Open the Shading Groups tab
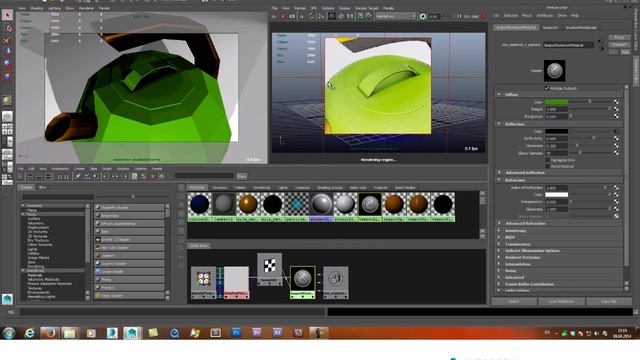Image resolution: width=640 pixels, height=360 pixels. tap(330, 188)
